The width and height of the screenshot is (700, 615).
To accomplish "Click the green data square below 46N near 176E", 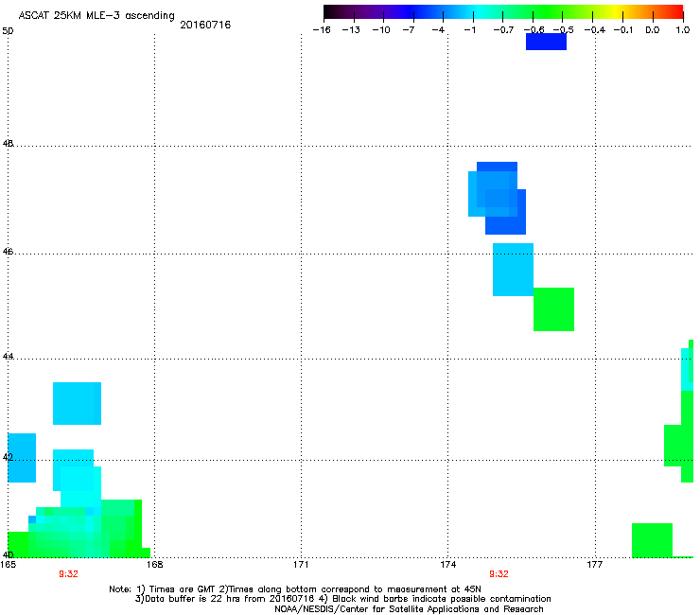I will (553, 309).
